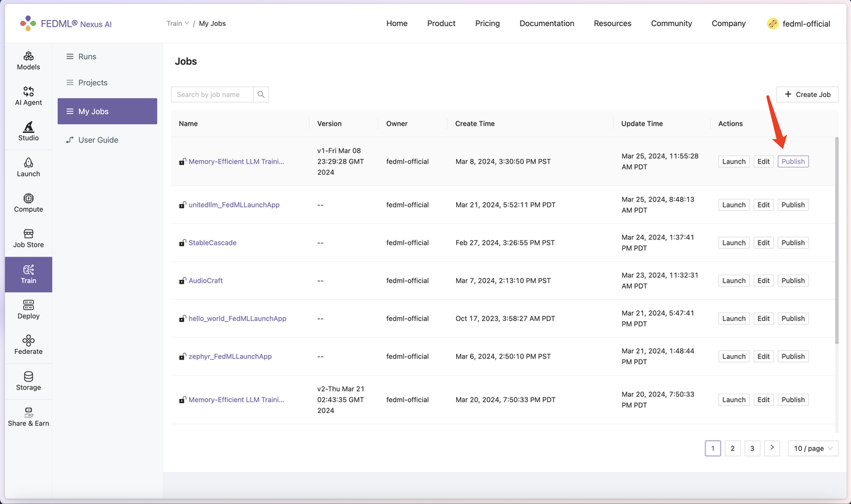
Task: Open the Deploy sidebar icon
Action: (29, 305)
